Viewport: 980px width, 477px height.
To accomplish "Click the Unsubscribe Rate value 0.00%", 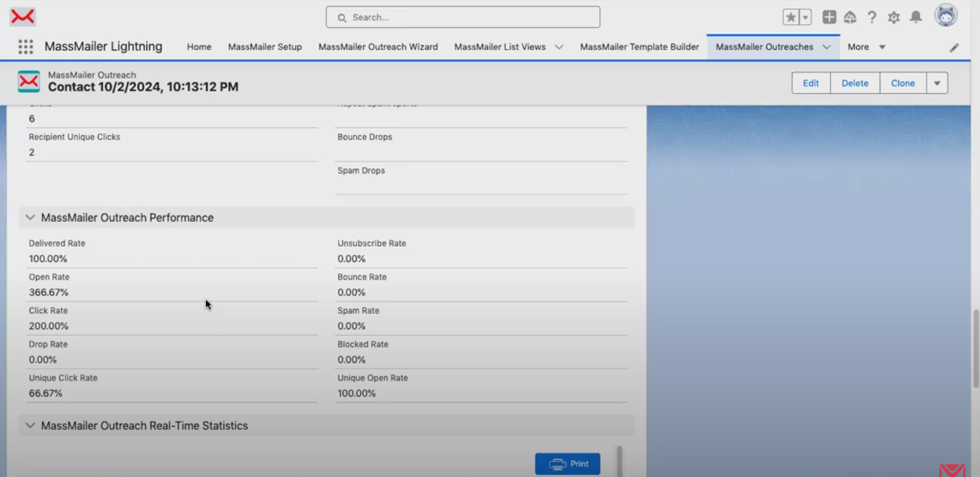I will point(351,259).
